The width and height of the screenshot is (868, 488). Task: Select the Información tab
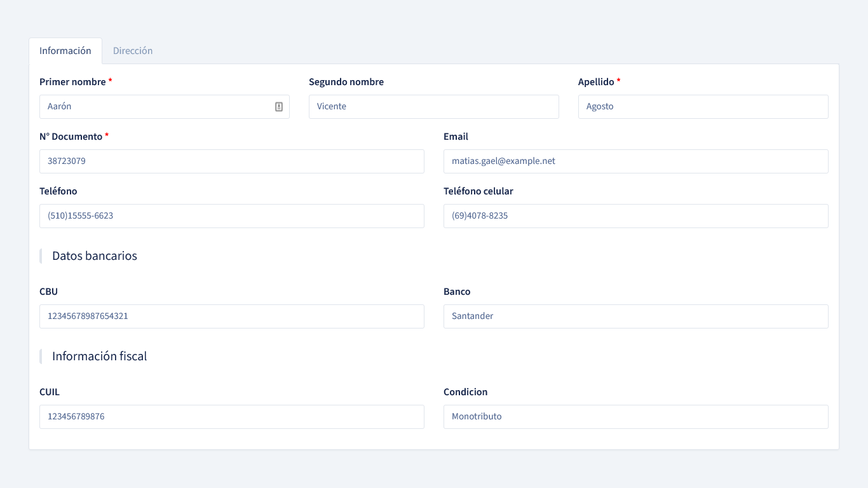65,51
